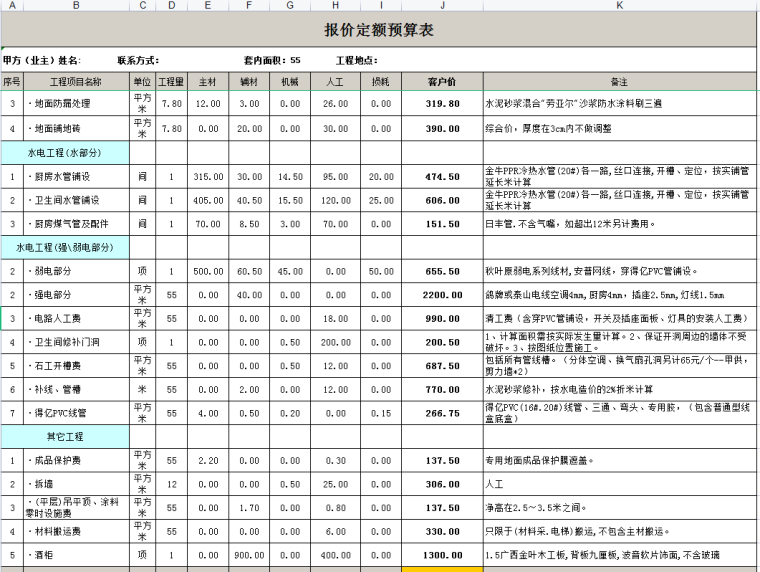Select the 拆墙 item cell
This screenshot has height=572, width=760.
(x=77, y=484)
